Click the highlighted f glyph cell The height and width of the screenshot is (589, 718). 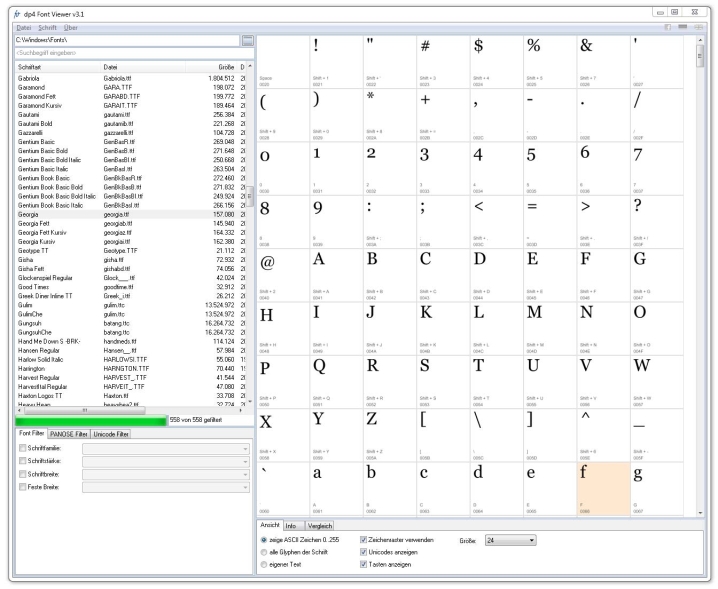603,486
